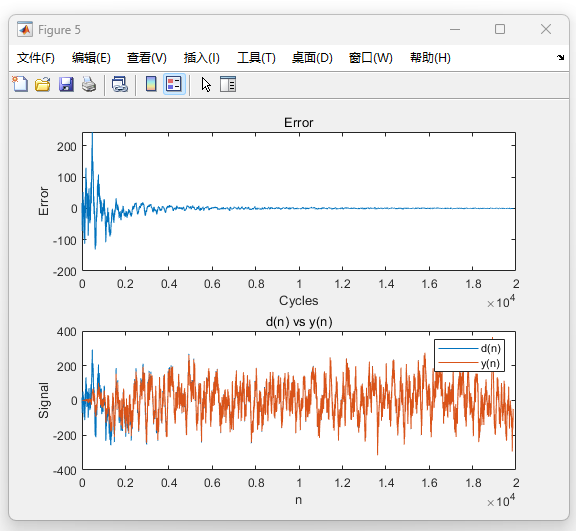The width and height of the screenshot is (576, 531).
Task: Open the 桌面(D) menu
Action: click(312, 58)
